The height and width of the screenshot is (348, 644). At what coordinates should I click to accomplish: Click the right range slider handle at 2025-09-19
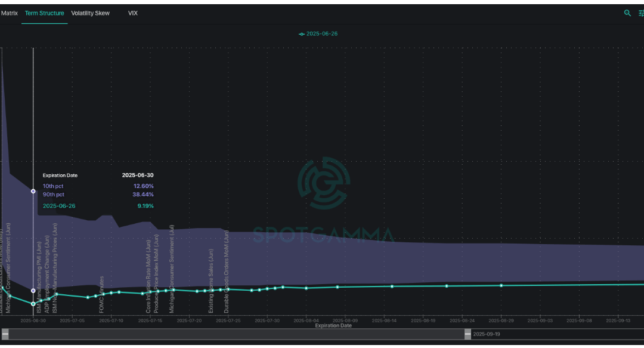click(467, 334)
